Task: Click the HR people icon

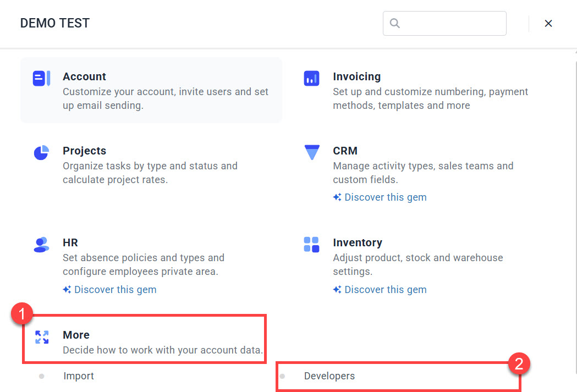Action: click(41, 245)
